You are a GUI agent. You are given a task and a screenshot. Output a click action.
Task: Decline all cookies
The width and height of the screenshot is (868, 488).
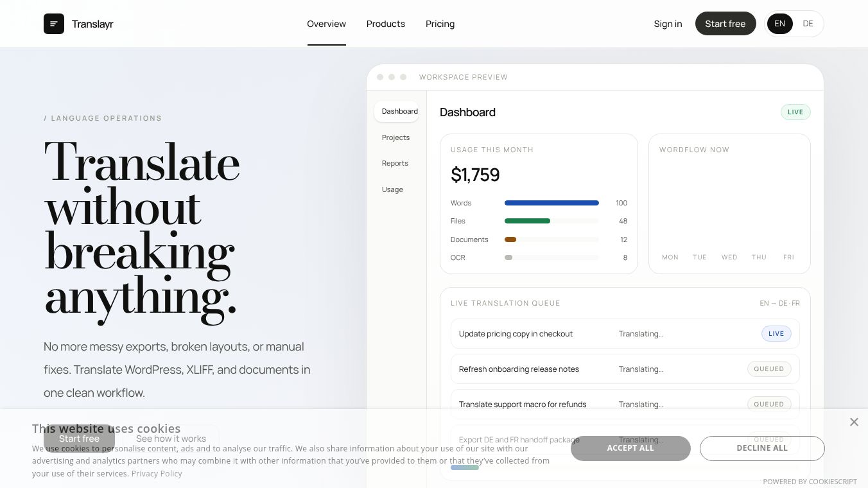click(x=761, y=448)
